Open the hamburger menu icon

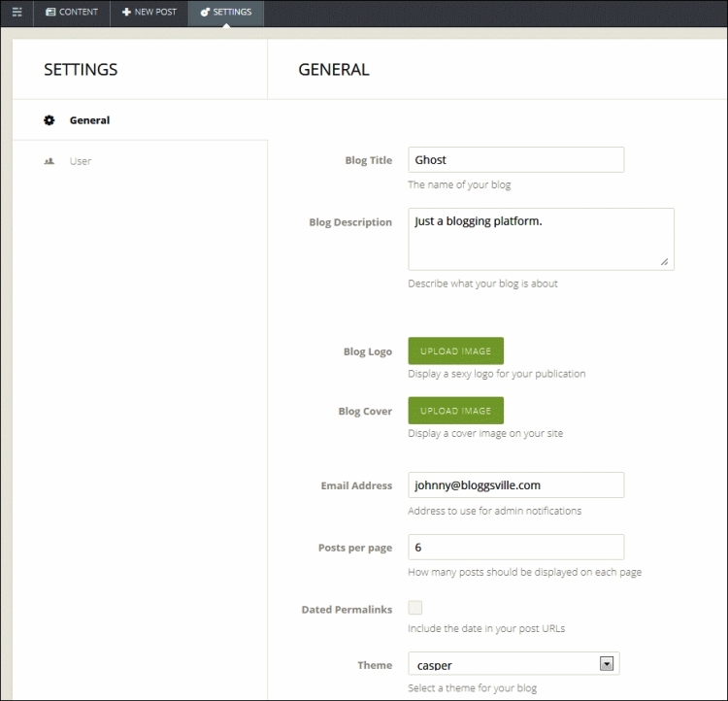click(x=17, y=12)
